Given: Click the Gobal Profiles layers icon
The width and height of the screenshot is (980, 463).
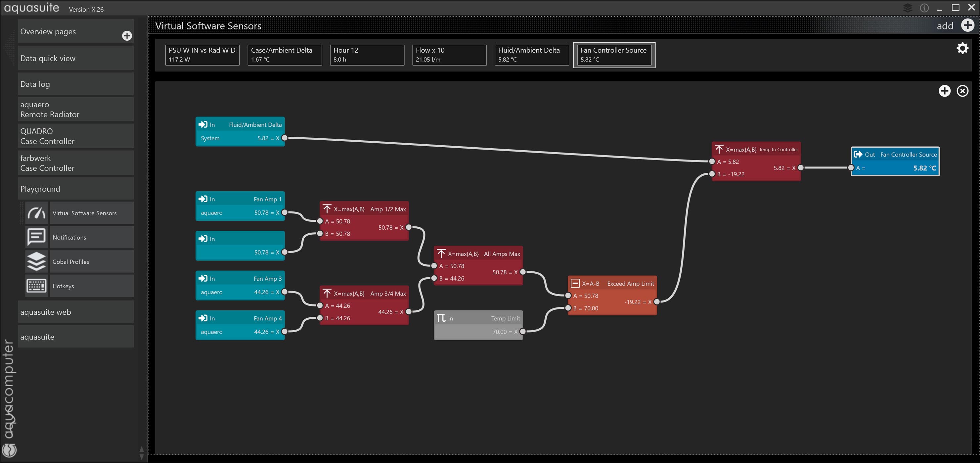Looking at the screenshot, I should 36,262.
